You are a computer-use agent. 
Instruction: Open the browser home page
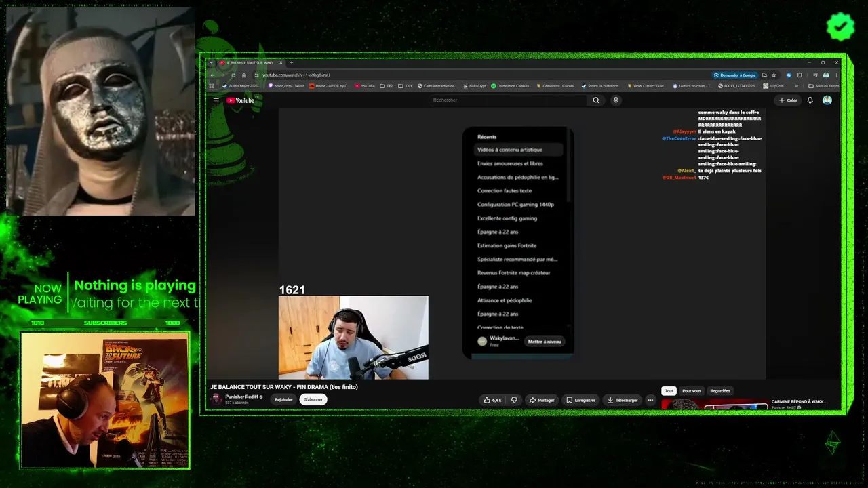point(244,75)
